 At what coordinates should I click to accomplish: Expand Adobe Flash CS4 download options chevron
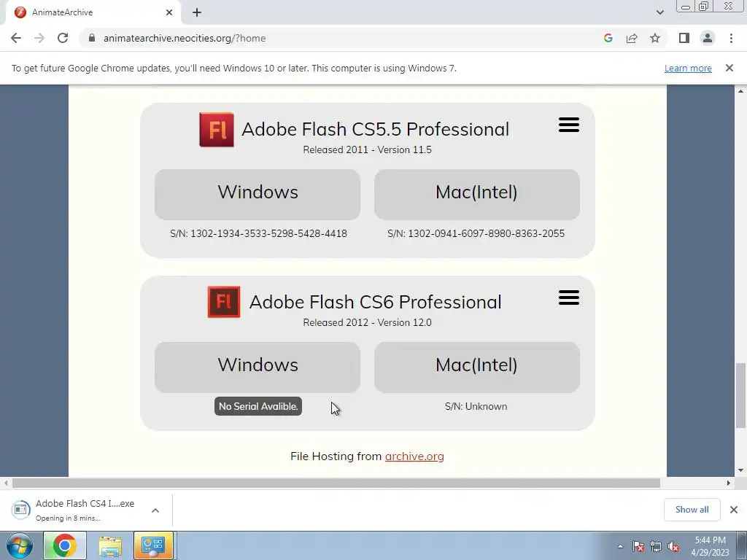click(155, 510)
